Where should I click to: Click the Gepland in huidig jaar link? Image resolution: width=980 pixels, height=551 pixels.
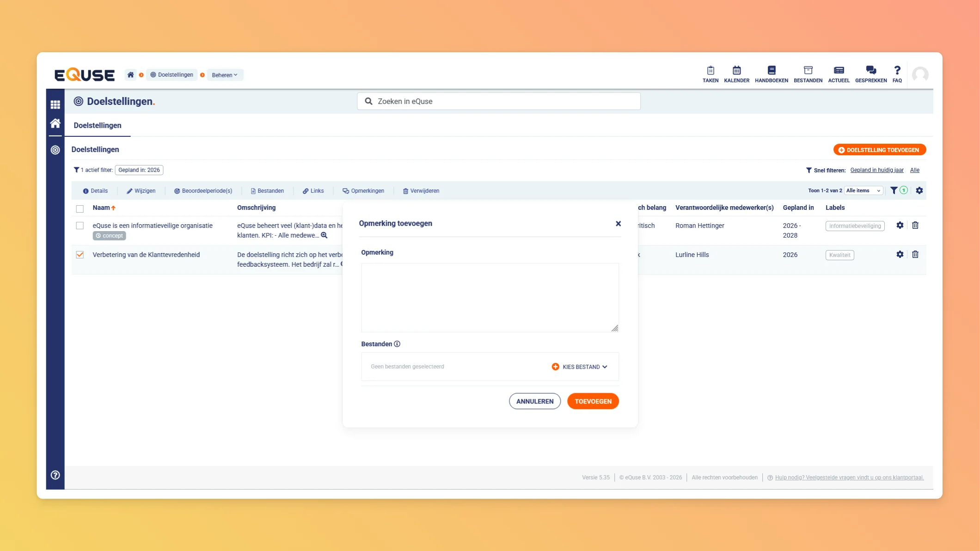coord(876,170)
